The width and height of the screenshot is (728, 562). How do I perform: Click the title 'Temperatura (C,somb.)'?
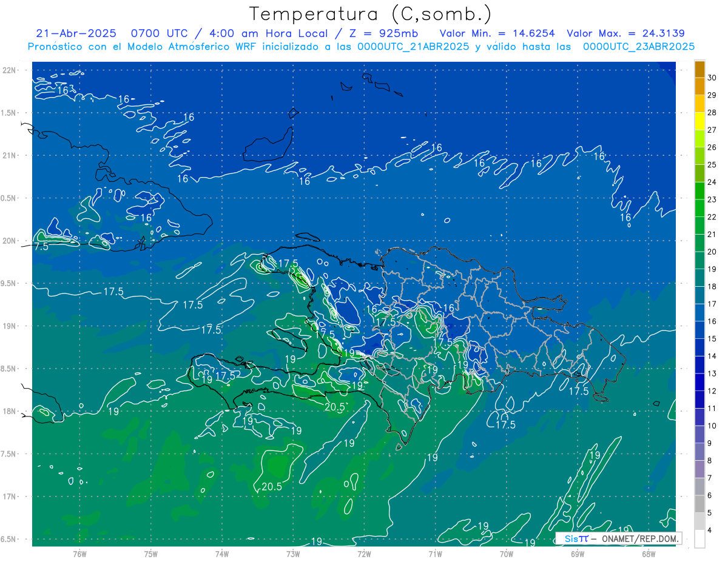pos(371,14)
